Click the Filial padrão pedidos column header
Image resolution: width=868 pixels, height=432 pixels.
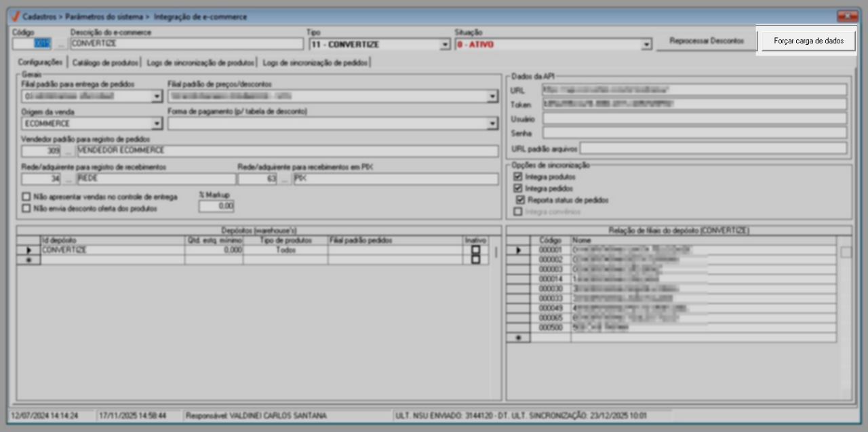[395, 240]
